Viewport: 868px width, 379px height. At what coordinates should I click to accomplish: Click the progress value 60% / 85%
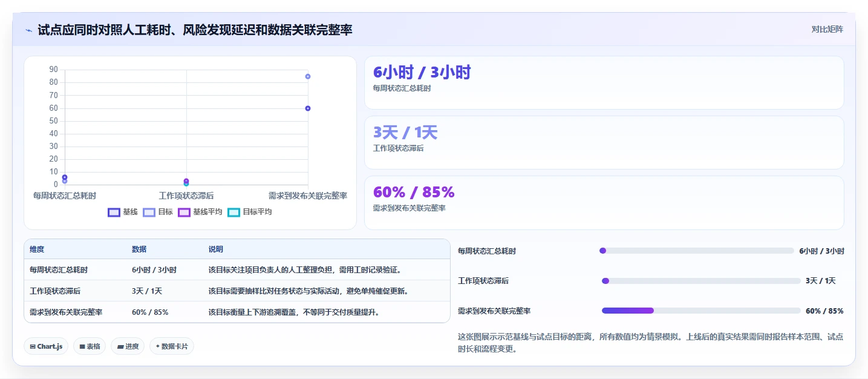[x=824, y=311]
